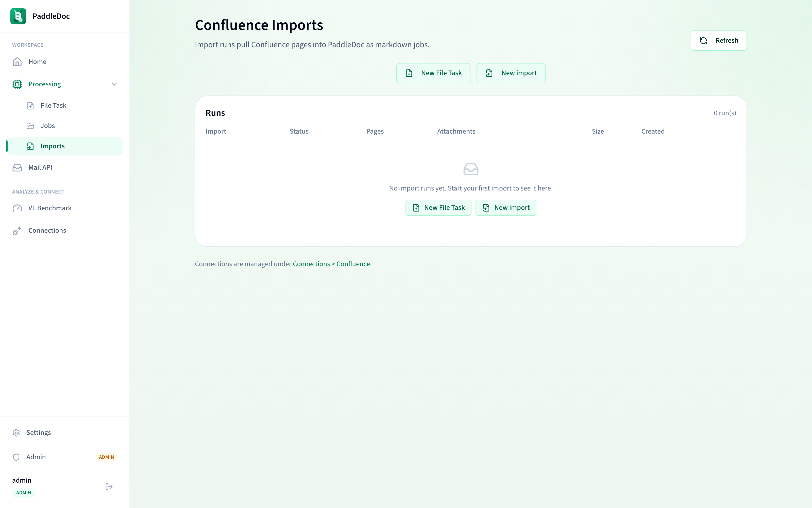
Task: Click the PaddleDoc logo icon
Action: [18, 16]
